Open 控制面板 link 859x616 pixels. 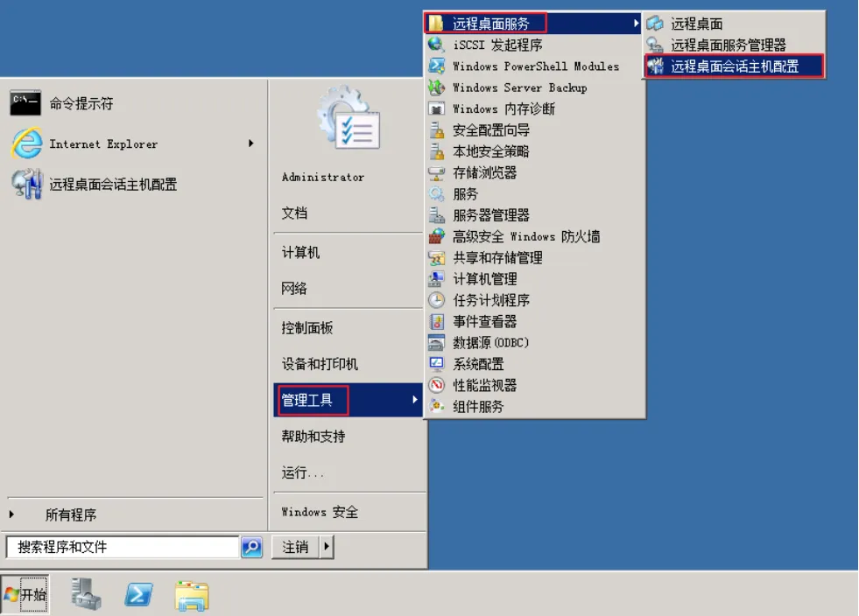point(307,328)
